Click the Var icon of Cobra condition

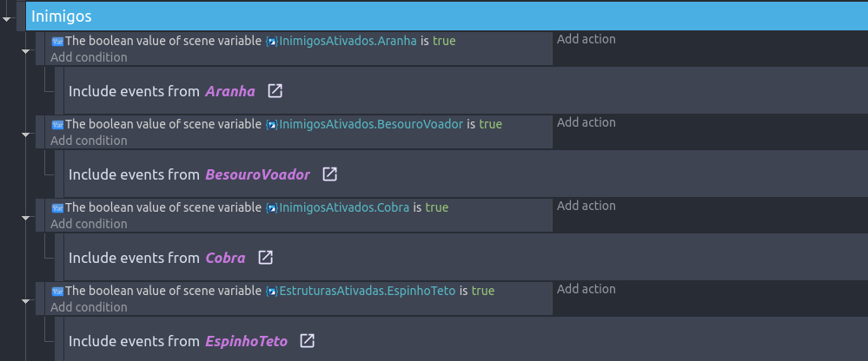57,208
